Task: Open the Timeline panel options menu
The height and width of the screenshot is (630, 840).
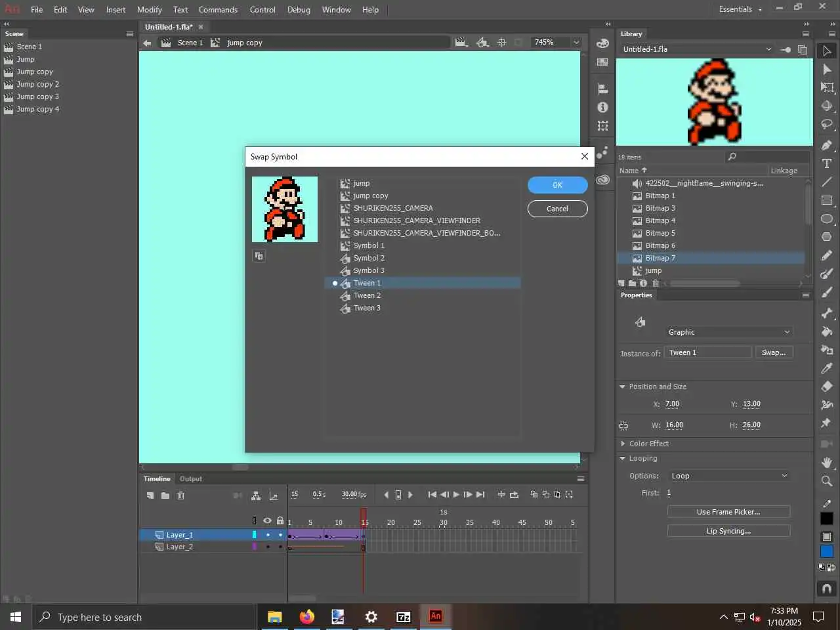Action: pyautogui.click(x=580, y=479)
